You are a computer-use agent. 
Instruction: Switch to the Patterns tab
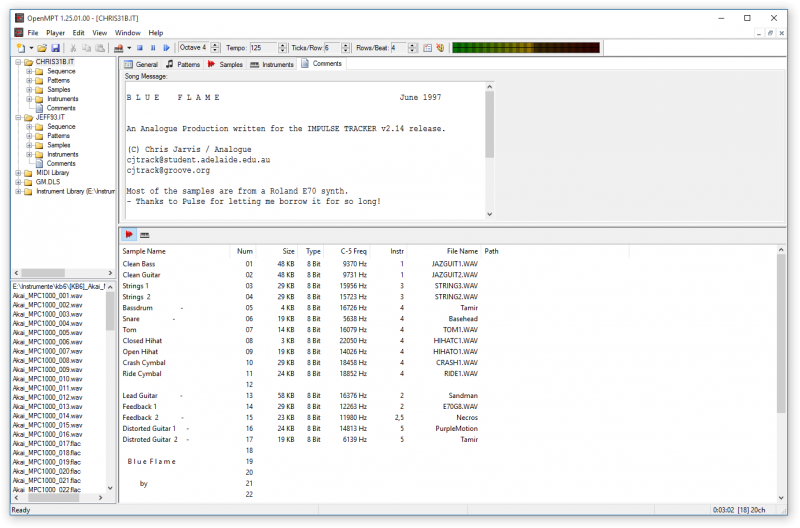(183, 64)
